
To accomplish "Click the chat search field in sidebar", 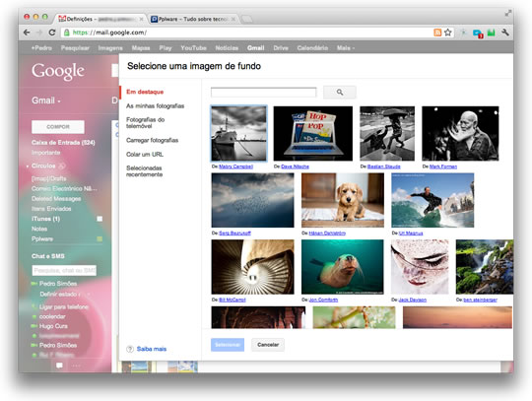I will pos(64,270).
